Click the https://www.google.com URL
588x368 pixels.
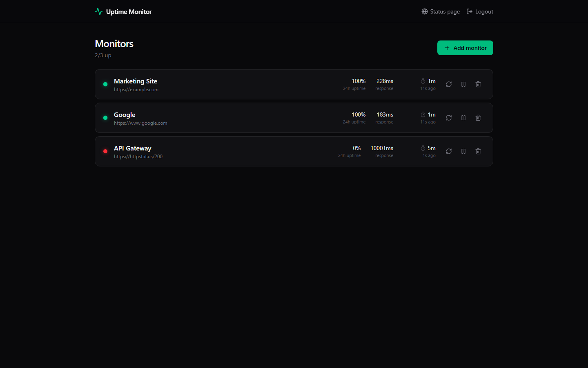(x=140, y=123)
